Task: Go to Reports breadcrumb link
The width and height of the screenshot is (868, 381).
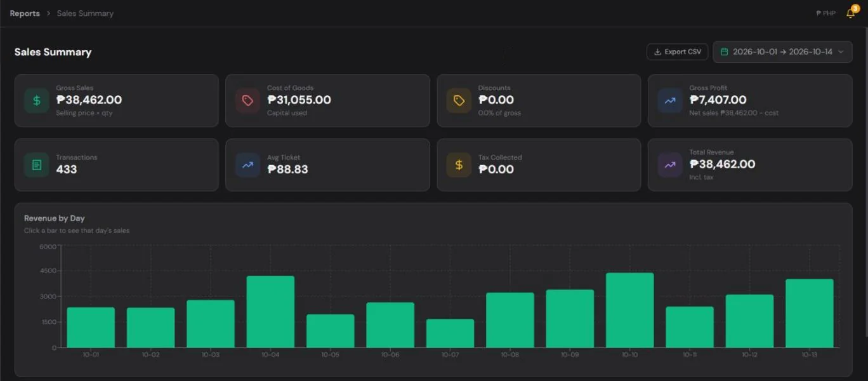Action: 25,13
